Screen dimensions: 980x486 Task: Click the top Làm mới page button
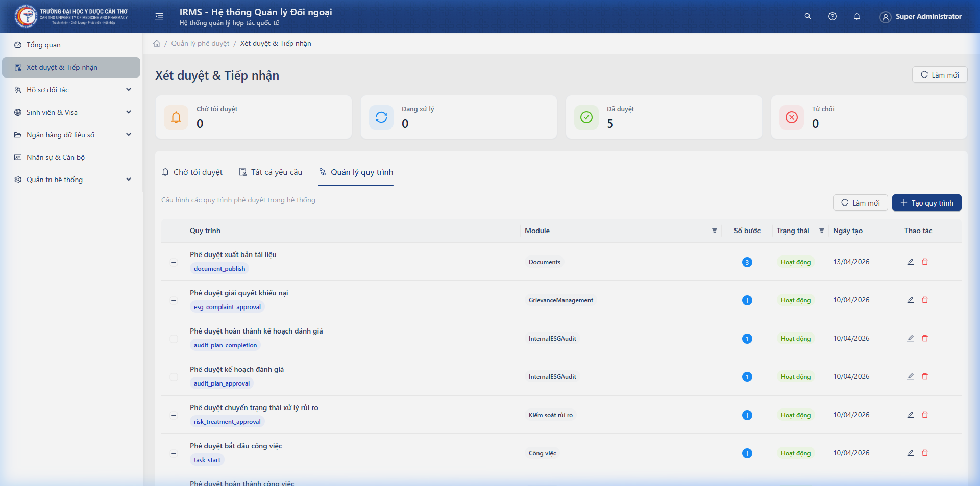click(x=939, y=74)
